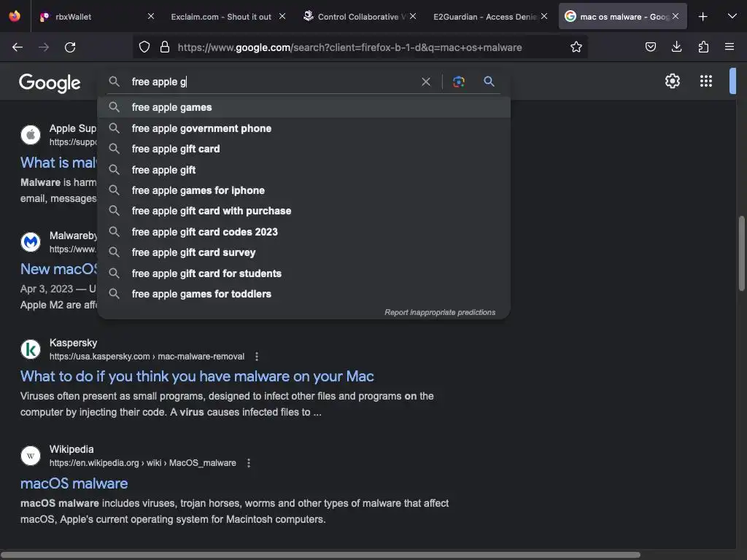Switch to the Control Collaborative tab
The height and width of the screenshot is (560, 747).
355,17
